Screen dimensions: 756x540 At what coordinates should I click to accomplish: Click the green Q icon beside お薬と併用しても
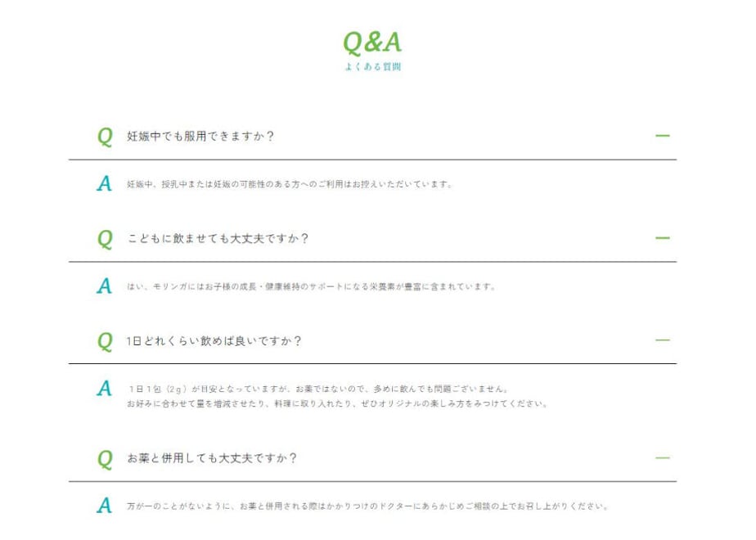[x=105, y=459]
